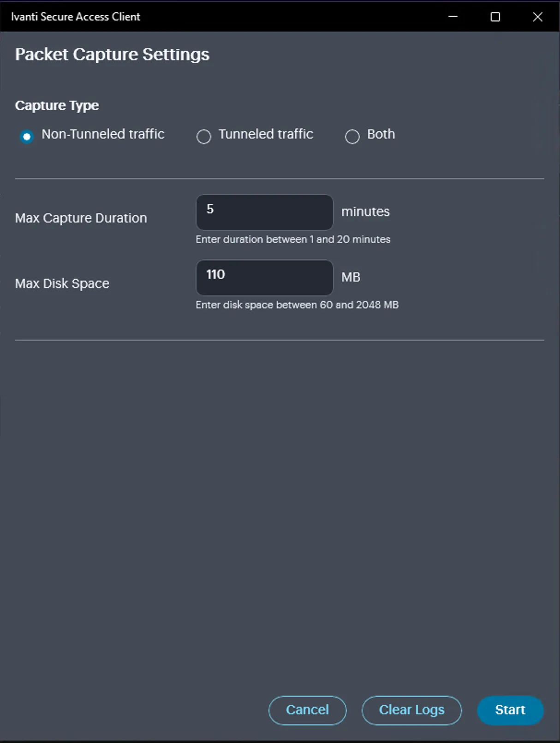Start the packet capture
This screenshot has height=743, width=560.
click(x=510, y=710)
